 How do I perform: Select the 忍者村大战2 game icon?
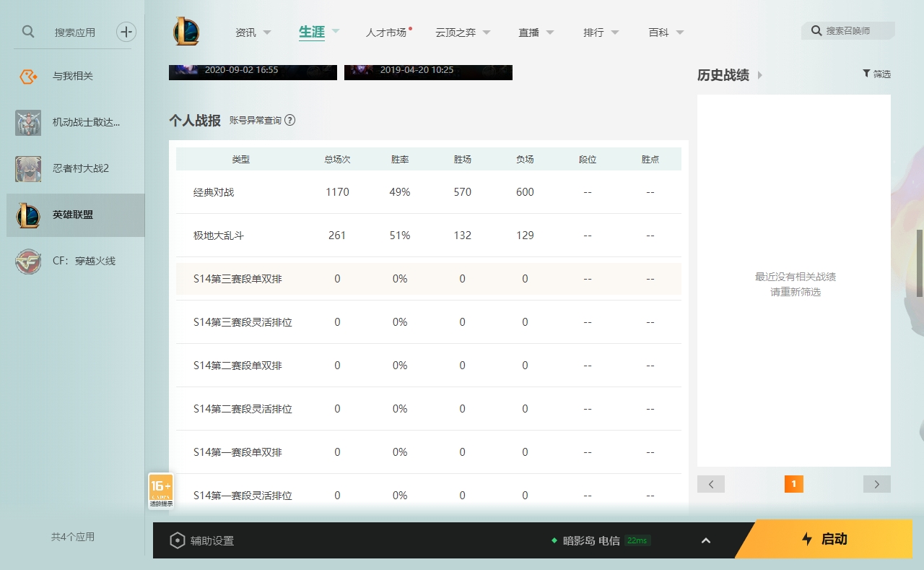[28, 168]
